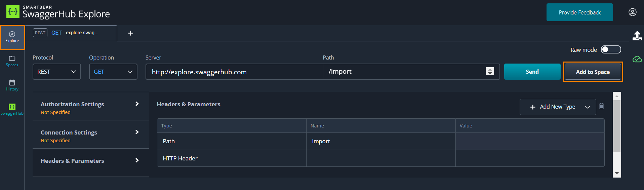Open the Add New Type dropdown

pos(558,107)
